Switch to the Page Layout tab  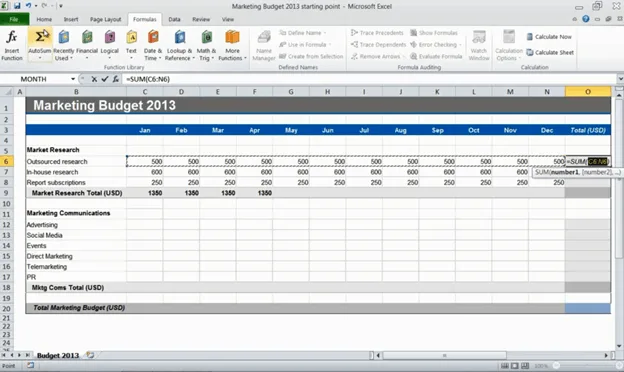105,19
